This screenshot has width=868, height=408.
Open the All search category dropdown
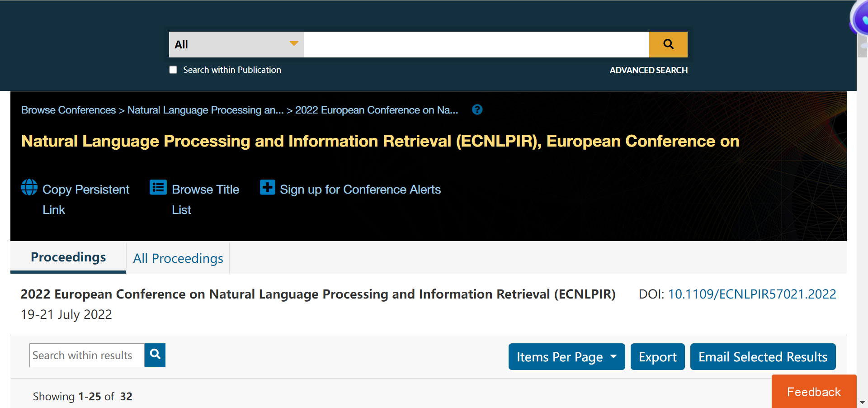[x=236, y=44]
